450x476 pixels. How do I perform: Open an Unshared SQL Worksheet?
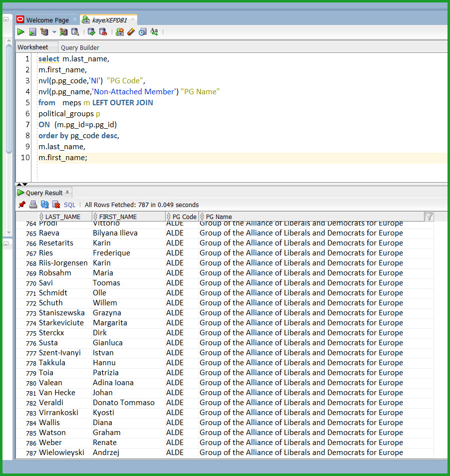120,31
